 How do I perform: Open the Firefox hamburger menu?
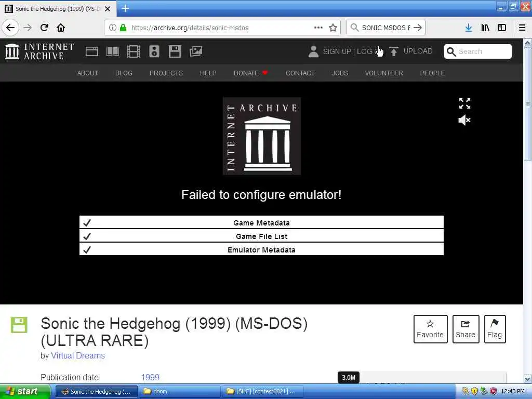coord(522,28)
